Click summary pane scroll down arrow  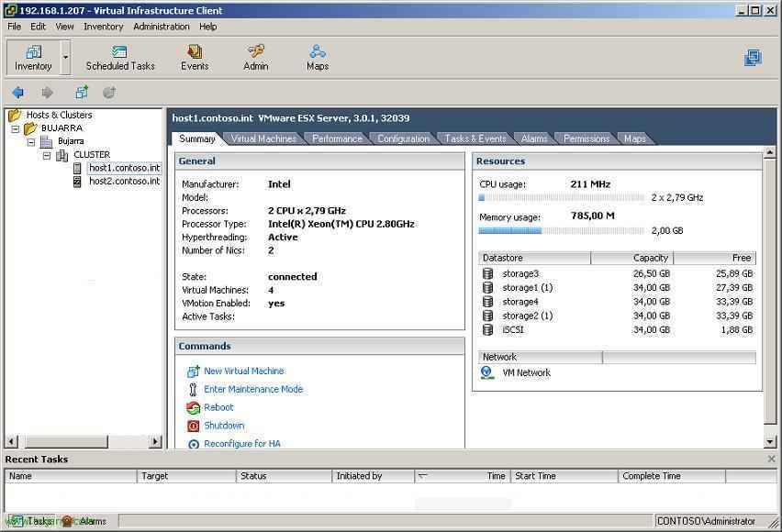click(x=770, y=442)
